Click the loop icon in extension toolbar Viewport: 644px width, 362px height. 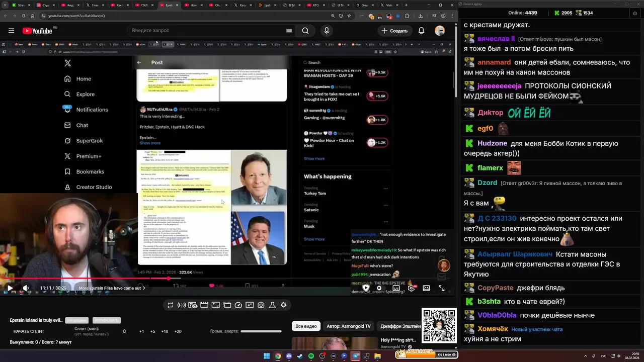171,305
